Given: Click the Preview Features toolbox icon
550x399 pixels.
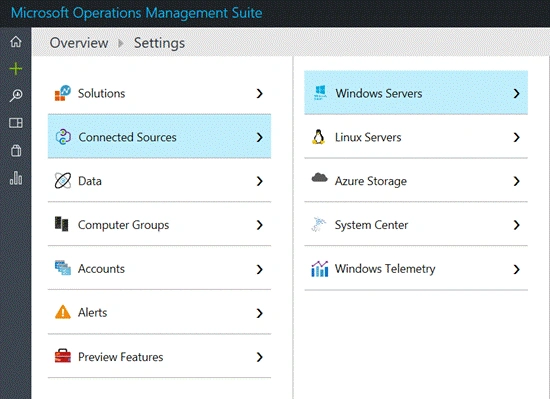Looking at the screenshot, I should [63, 356].
